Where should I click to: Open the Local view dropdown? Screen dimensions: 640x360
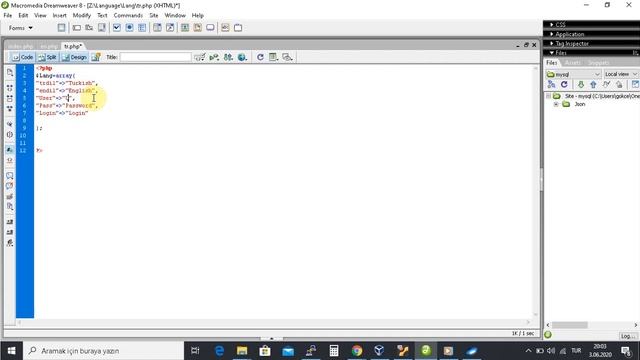pyautogui.click(x=621, y=74)
